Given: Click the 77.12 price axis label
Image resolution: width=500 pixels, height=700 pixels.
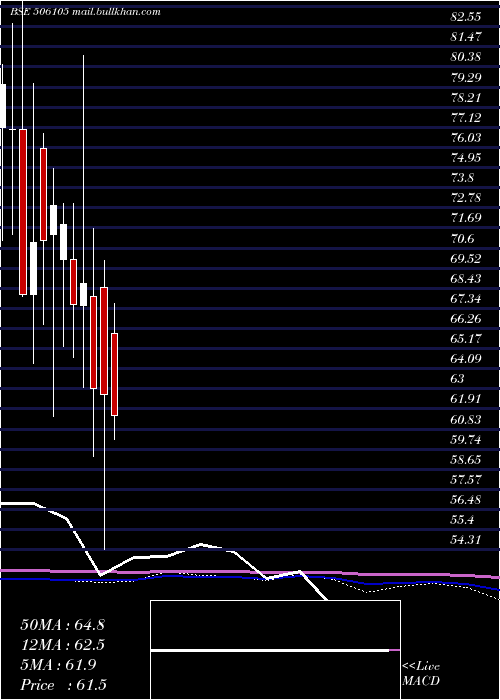Looking at the screenshot, I should pyautogui.click(x=466, y=118).
